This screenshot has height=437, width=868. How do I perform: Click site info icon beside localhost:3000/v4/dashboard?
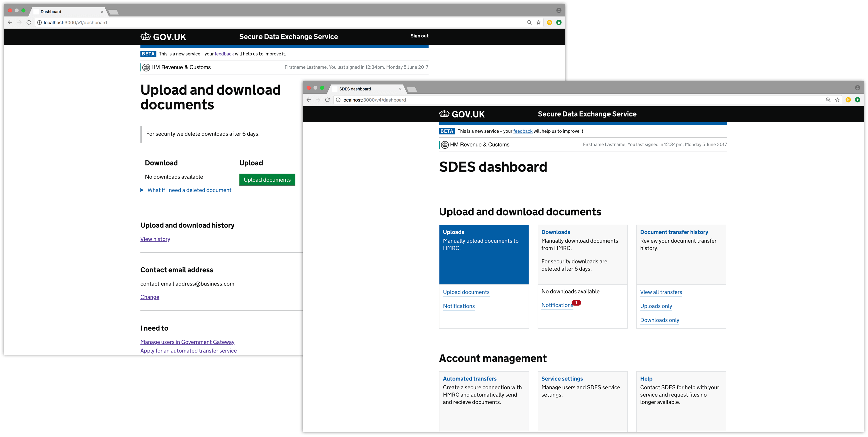pyautogui.click(x=338, y=100)
